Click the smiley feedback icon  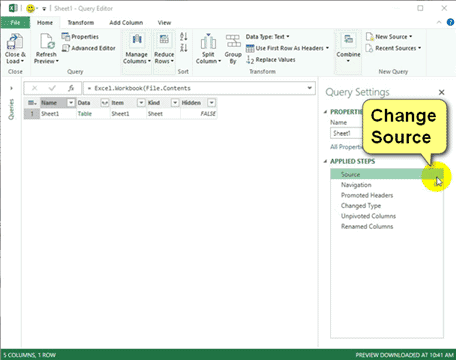[30, 8]
